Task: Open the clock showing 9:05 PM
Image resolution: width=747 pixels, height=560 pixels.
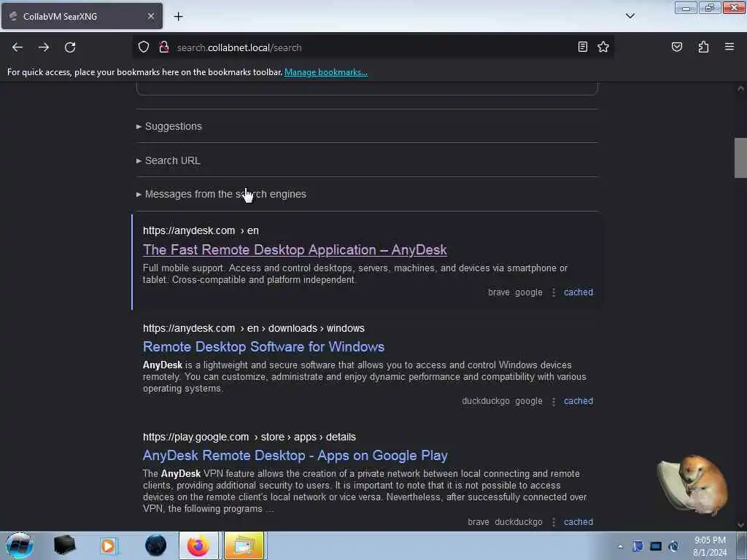Action: click(710, 546)
